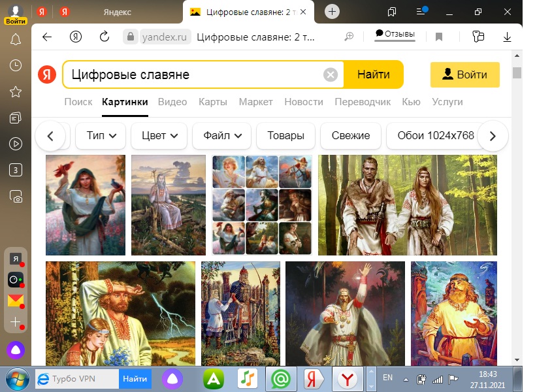Launch the Alice assistant in the sidebar
Screen dimensions: 552x392
(x=16, y=350)
